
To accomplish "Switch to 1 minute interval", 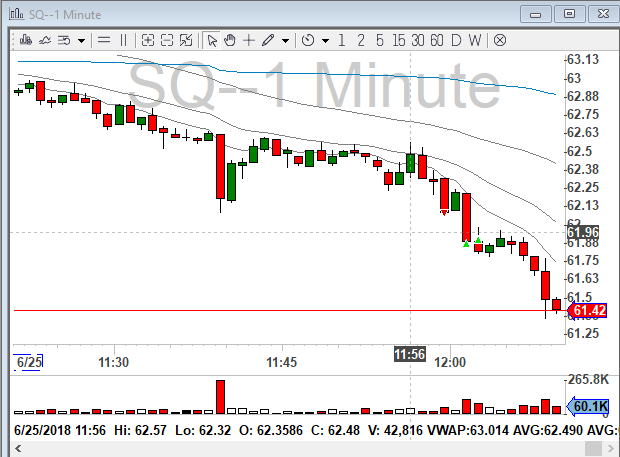I will [x=342, y=40].
